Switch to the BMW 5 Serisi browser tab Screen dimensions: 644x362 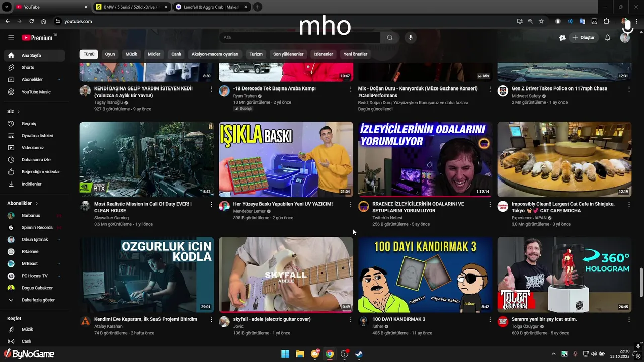tap(131, 7)
